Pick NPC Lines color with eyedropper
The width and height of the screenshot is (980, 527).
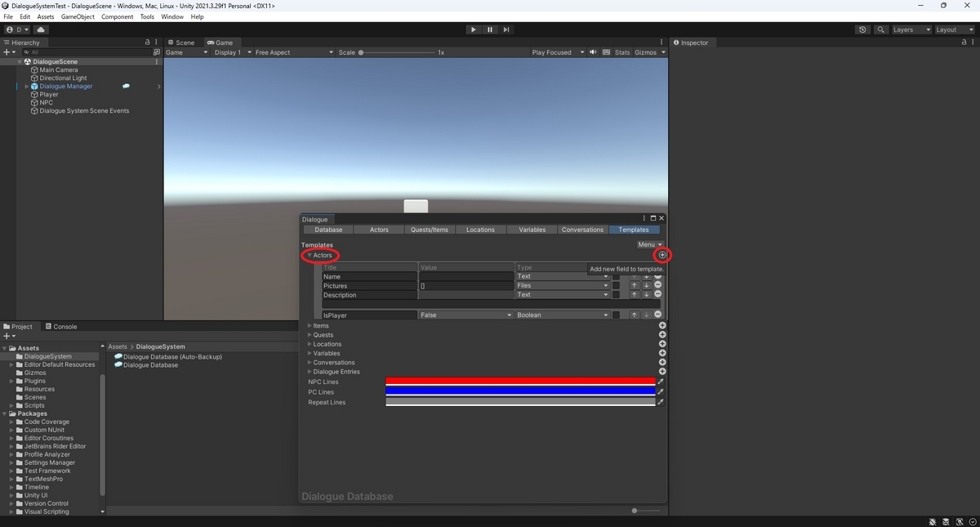tap(661, 382)
